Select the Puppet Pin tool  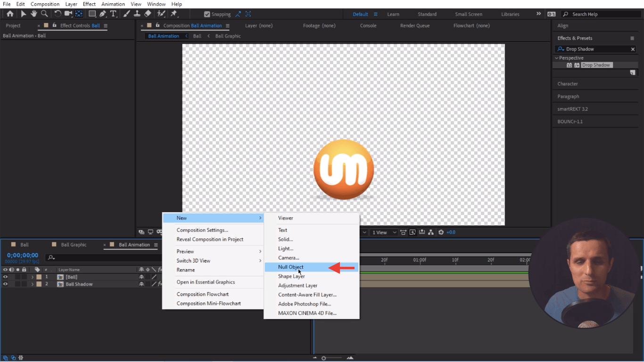coord(174,14)
